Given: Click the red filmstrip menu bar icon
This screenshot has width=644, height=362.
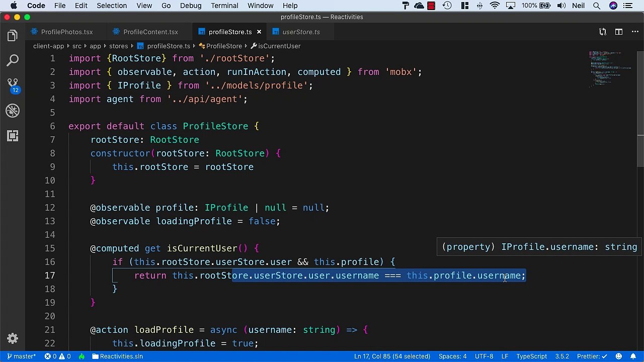Looking at the screenshot, I should coord(431,6).
